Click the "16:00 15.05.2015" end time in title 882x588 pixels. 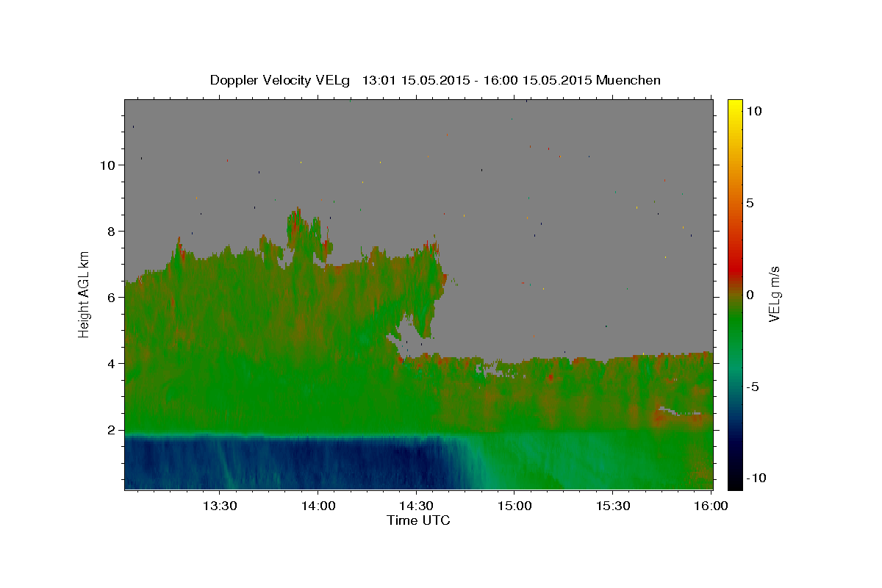538,80
